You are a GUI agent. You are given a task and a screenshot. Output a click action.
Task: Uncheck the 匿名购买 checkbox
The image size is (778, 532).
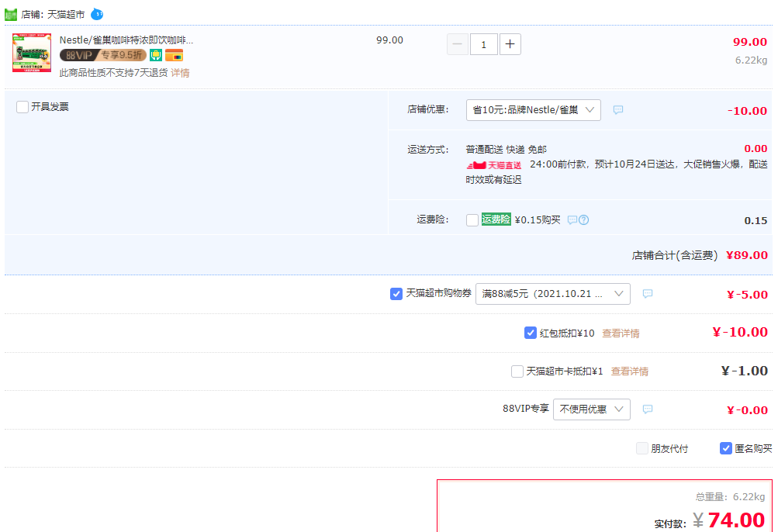click(726, 448)
